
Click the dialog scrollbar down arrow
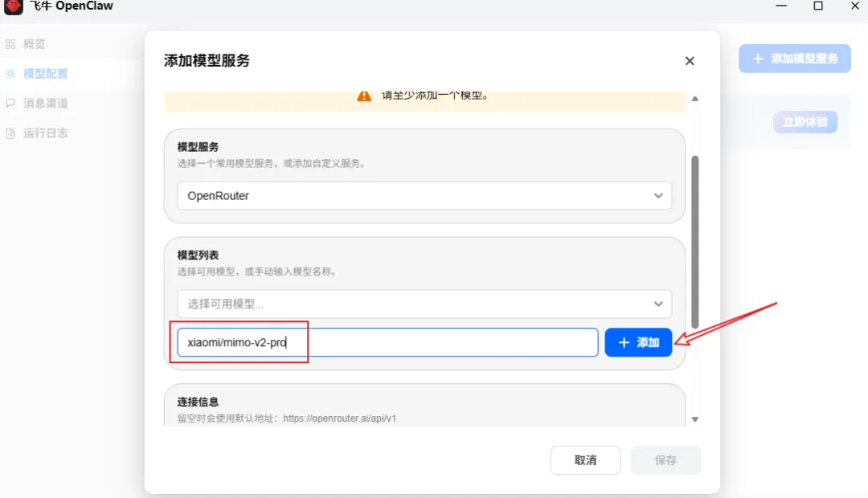point(695,419)
